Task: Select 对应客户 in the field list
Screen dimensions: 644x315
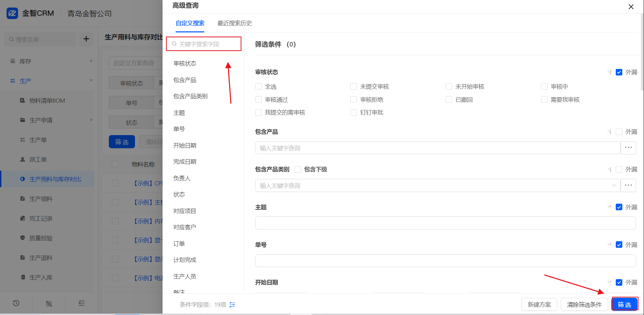Action: (185, 227)
